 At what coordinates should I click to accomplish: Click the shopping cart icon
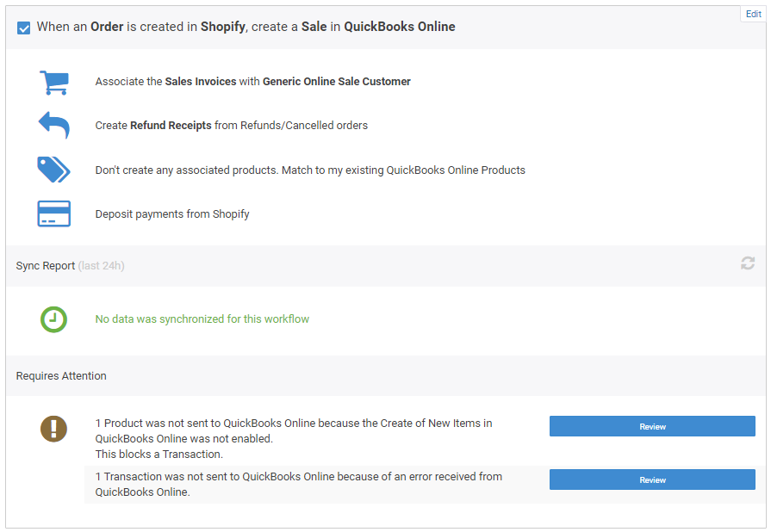54,82
